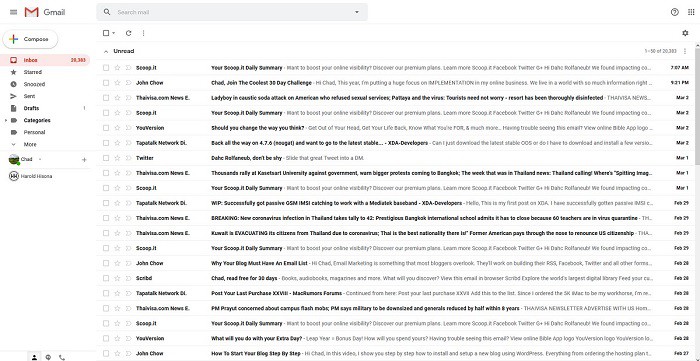The width and height of the screenshot is (700, 361).
Task: Star the John Chow 30 Day Challenge email
Action: pos(117,83)
